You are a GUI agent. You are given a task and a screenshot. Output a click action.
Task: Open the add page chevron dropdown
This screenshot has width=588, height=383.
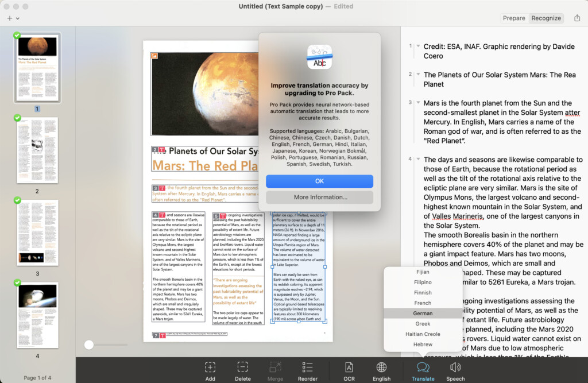point(18,18)
